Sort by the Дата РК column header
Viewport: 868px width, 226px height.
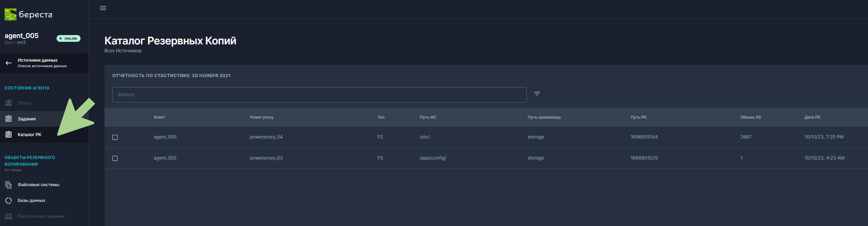pyautogui.click(x=812, y=118)
